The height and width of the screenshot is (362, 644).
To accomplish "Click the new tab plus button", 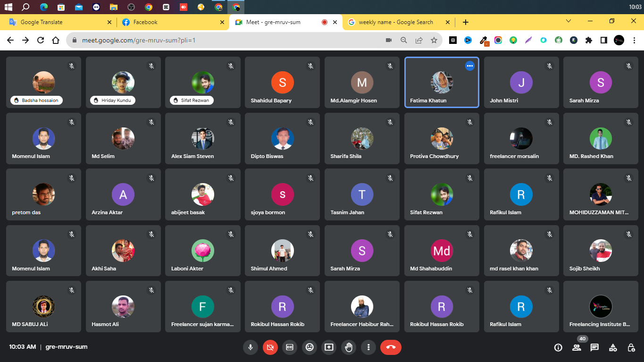I will click(x=466, y=22).
